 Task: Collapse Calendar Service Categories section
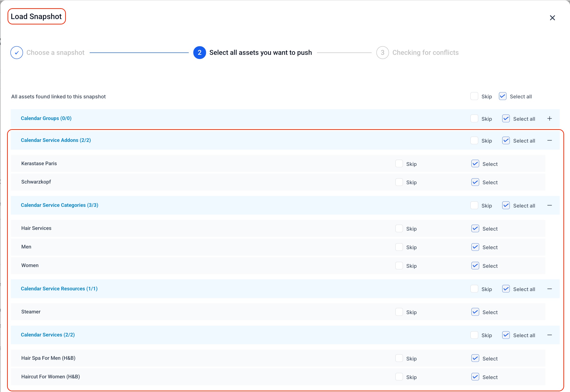(x=549, y=205)
